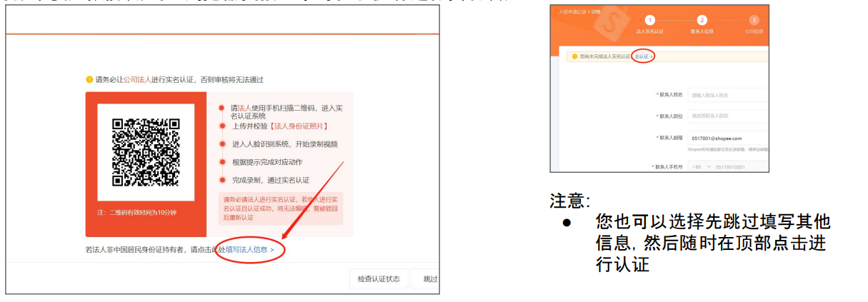Screen dimensions: 868x302
Task: Open the +86 country code dropdown
Action: point(700,167)
